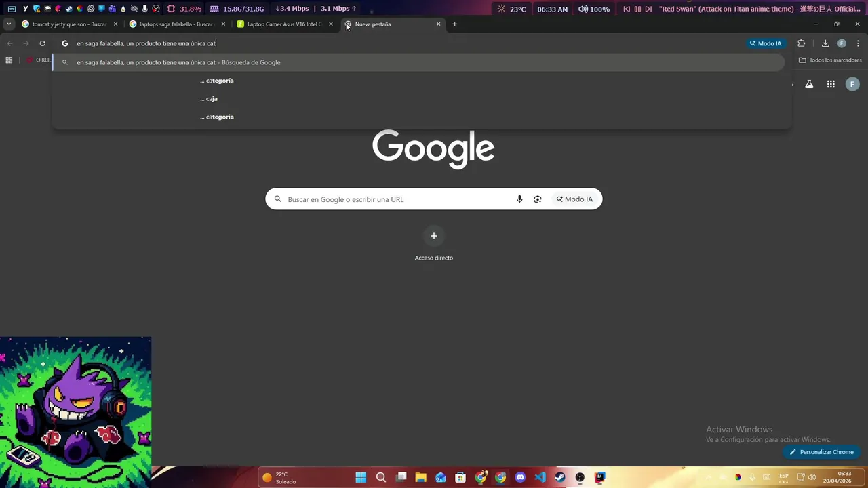This screenshot has width=868, height=488.
Task: Open Search Labs flask icon
Action: point(809,84)
